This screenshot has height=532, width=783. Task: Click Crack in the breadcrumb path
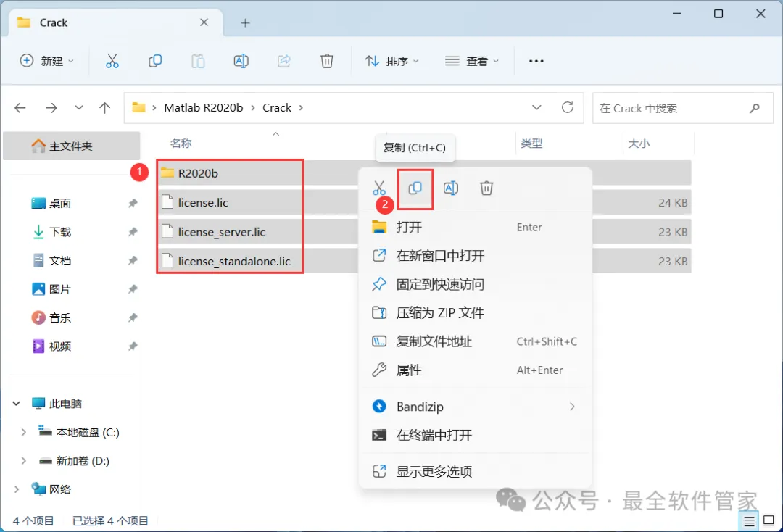pos(277,108)
